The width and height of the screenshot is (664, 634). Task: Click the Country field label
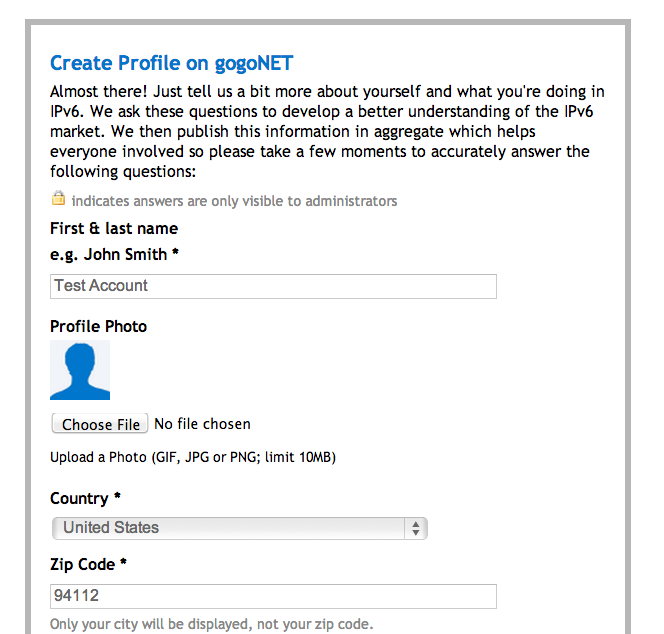pos(85,498)
